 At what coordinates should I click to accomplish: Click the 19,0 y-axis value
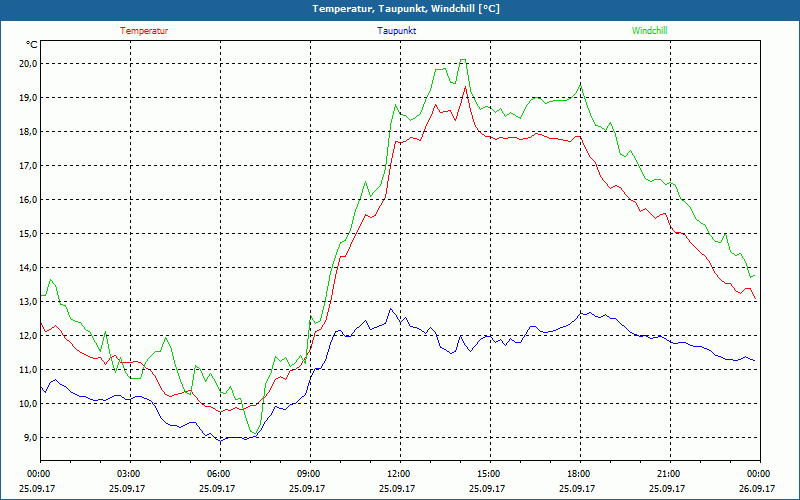28,97
